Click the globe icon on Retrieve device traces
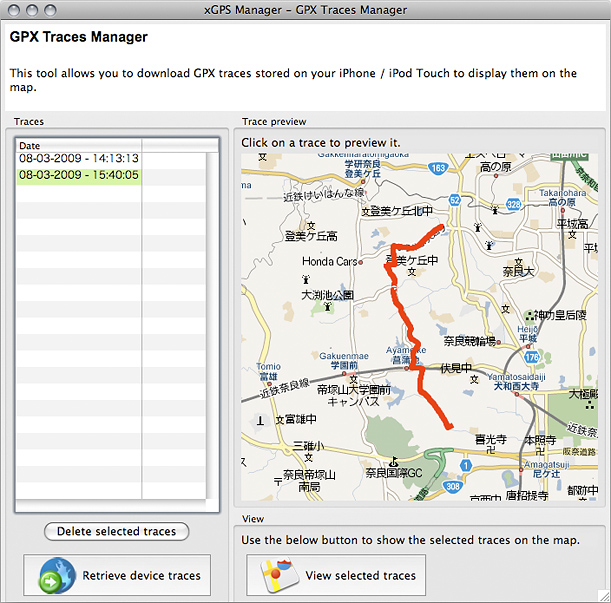611x603 pixels. tap(57, 575)
